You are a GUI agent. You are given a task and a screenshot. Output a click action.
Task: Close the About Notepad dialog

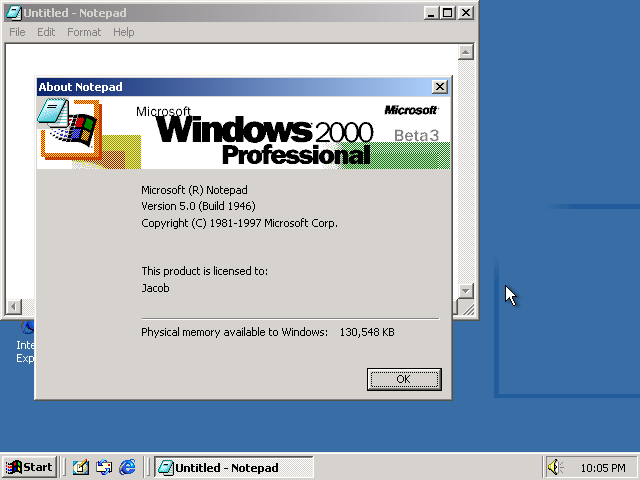440,87
